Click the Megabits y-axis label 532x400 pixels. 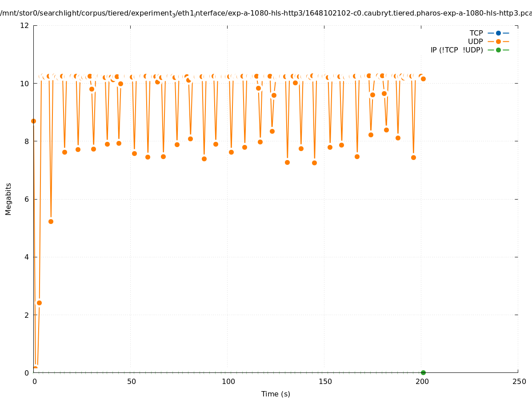point(8,199)
